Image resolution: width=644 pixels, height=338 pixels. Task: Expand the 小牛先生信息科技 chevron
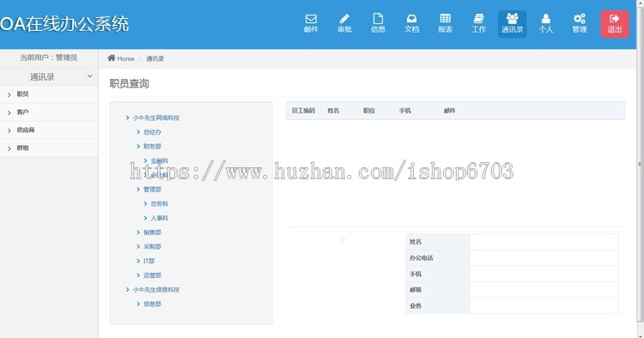[x=127, y=290]
